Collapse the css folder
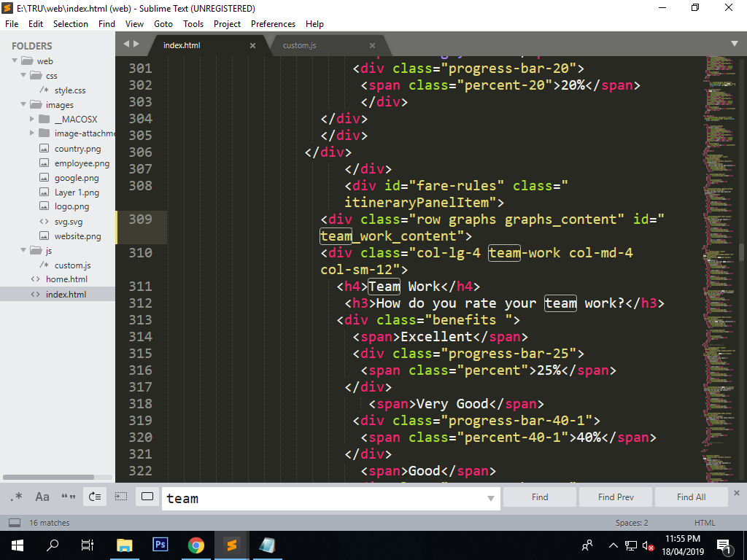 [24, 76]
